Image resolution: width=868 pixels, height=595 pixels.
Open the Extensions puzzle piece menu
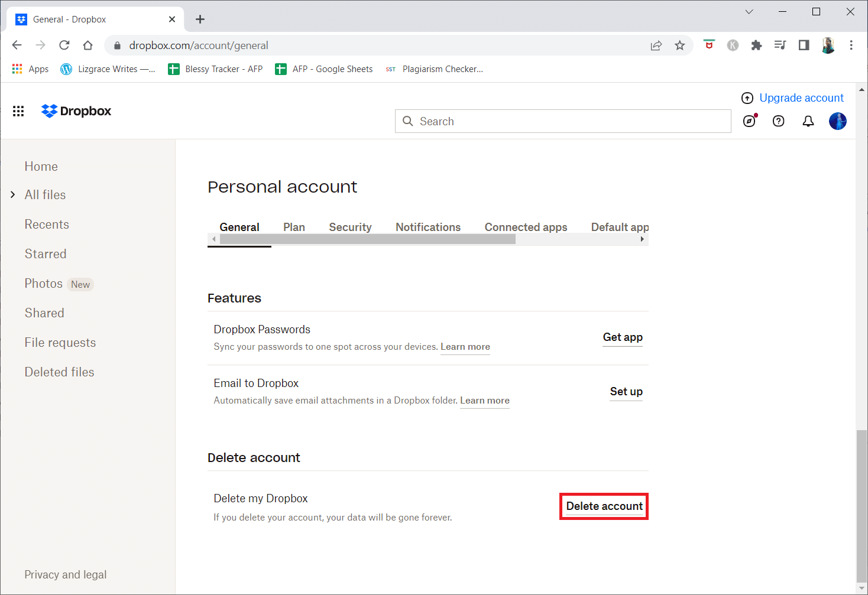(x=756, y=45)
